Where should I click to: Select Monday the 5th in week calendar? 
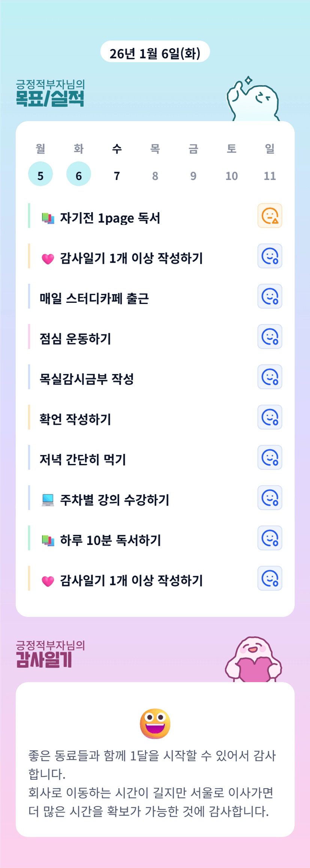(40, 174)
